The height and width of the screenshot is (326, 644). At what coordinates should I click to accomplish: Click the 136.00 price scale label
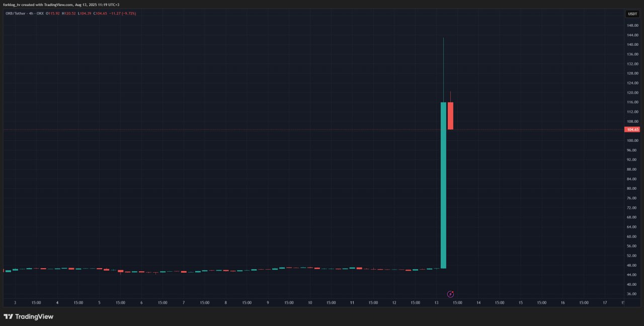[632, 54]
